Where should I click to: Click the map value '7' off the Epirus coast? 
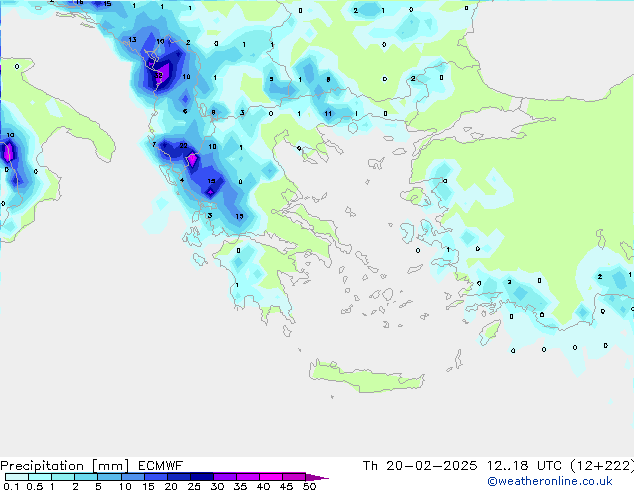point(154,144)
